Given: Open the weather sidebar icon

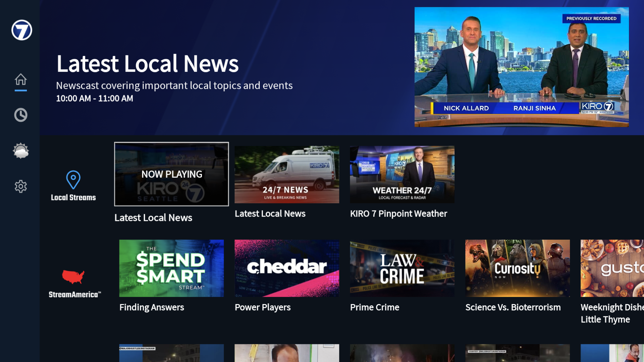Looking at the screenshot, I should (20, 150).
